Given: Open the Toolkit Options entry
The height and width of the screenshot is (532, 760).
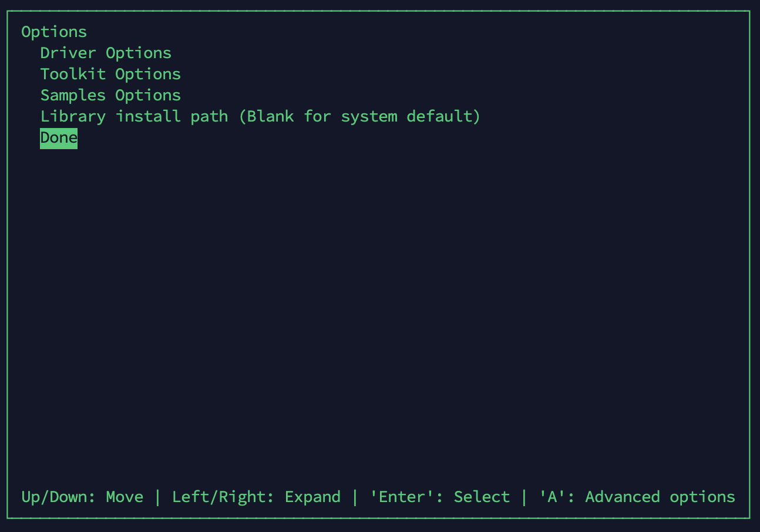Looking at the screenshot, I should [110, 74].
